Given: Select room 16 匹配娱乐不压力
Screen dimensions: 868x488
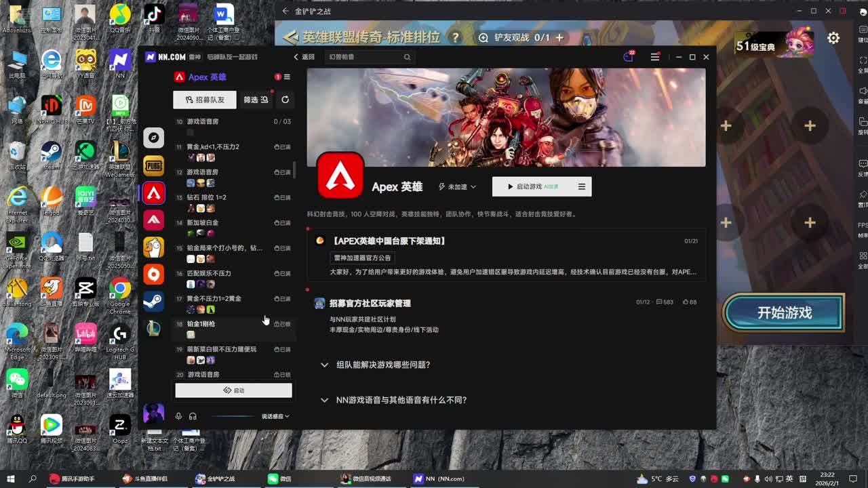Looking at the screenshot, I should (x=233, y=279).
